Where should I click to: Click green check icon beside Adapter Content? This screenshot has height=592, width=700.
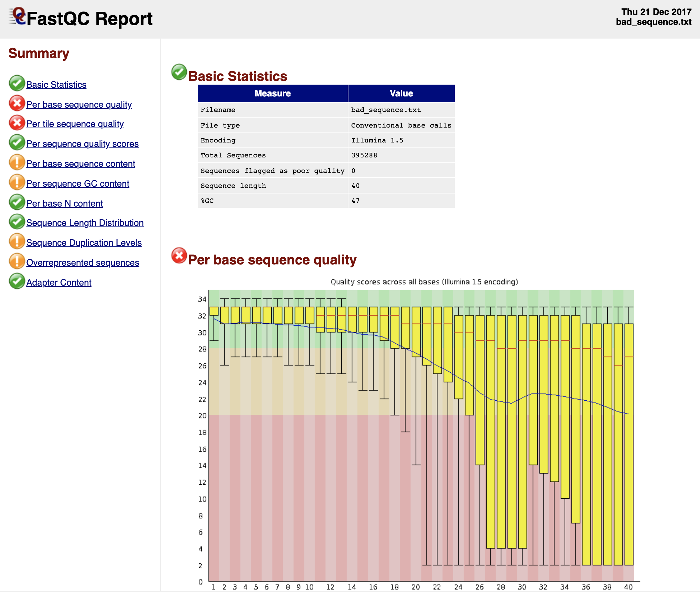click(17, 281)
